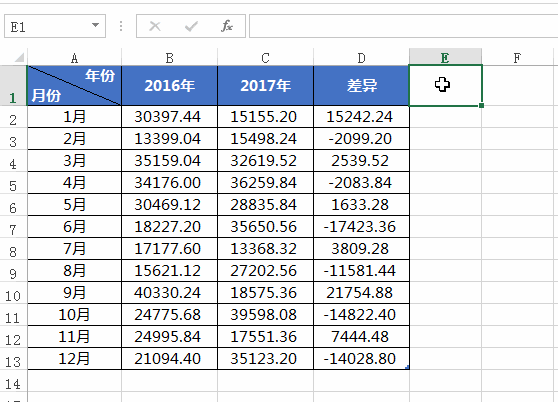Select row 7 header
Image resolution: width=558 pixels, height=402 pixels.
click(x=13, y=227)
